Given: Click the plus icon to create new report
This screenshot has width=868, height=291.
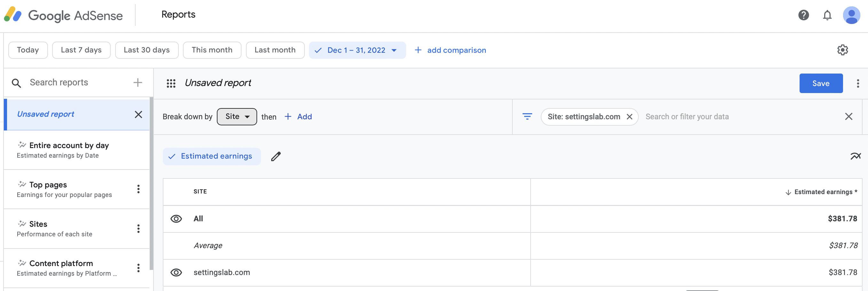Looking at the screenshot, I should point(138,83).
